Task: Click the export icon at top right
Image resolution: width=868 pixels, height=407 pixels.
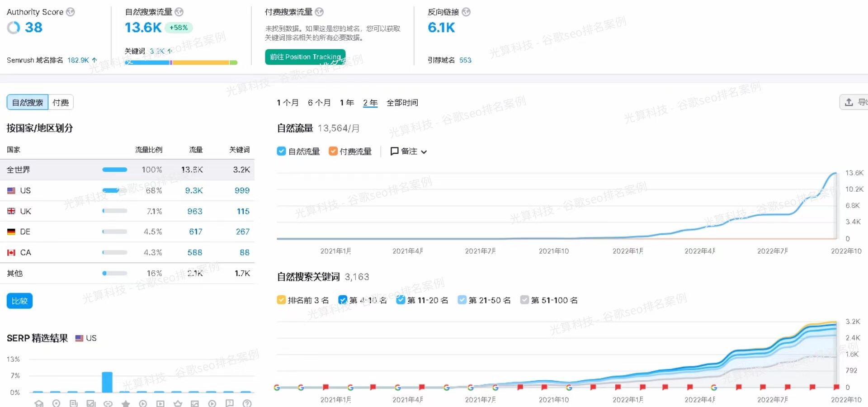Action: 849,102
